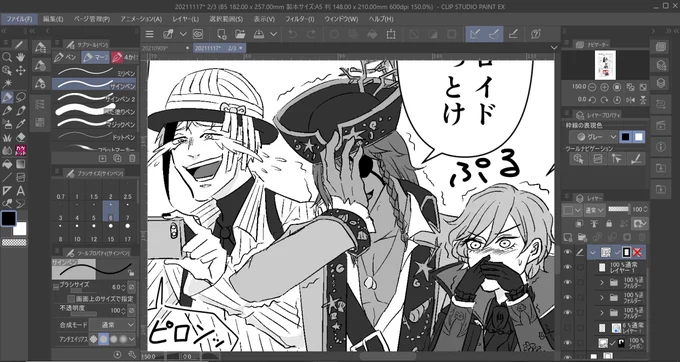The width and height of the screenshot is (680, 362).
Task: Expand first 100% folder layer
Action: (x=602, y=283)
